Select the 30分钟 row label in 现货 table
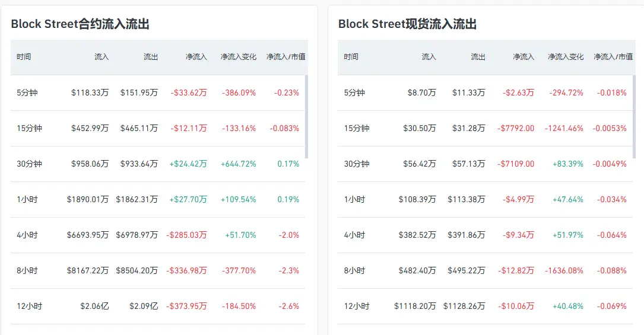Image resolution: width=644 pixels, height=335 pixels. click(357, 164)
